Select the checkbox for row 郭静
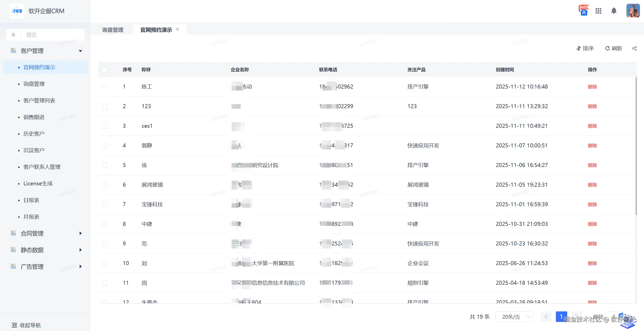Viewport: 644px width, 331px height. point(104,146)
